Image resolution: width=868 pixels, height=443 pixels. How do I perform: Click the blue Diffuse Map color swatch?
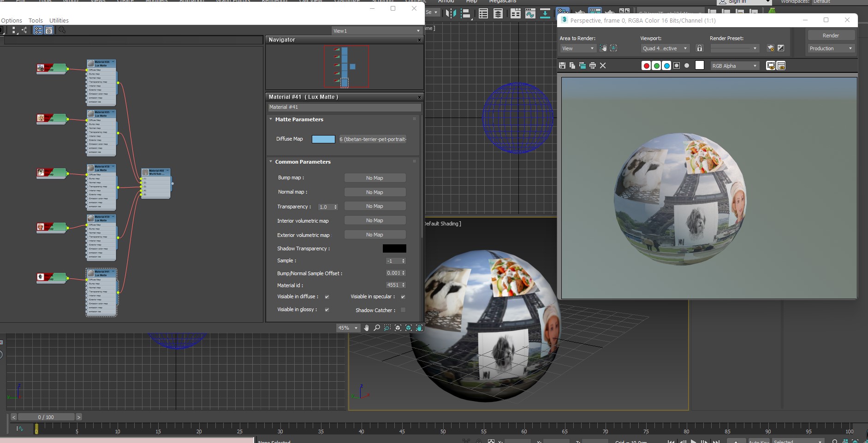click(x=323, y=139)
